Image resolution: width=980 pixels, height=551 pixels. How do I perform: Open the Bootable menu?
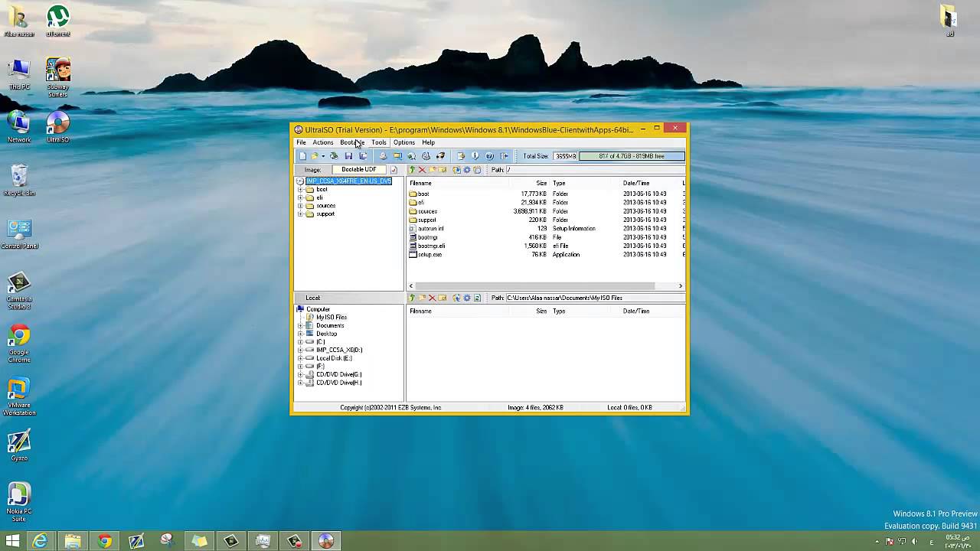coord(352,142)
